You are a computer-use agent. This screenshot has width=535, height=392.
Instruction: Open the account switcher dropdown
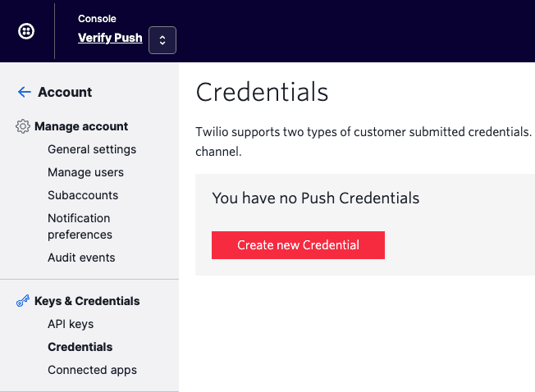tap(162, 39)
